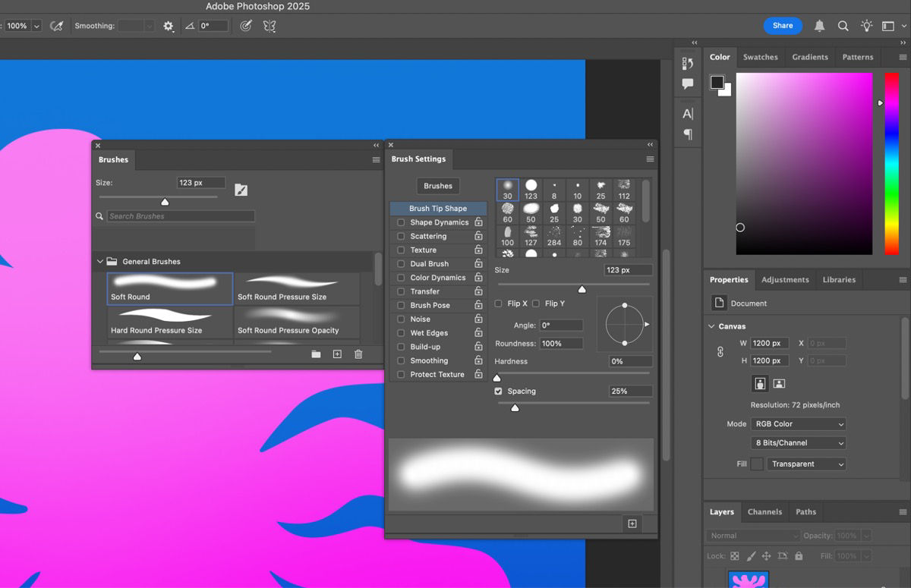Screen dimensions: 911x588
Task: Open the Fill Transparent dropdown
Action: (805, 464)
